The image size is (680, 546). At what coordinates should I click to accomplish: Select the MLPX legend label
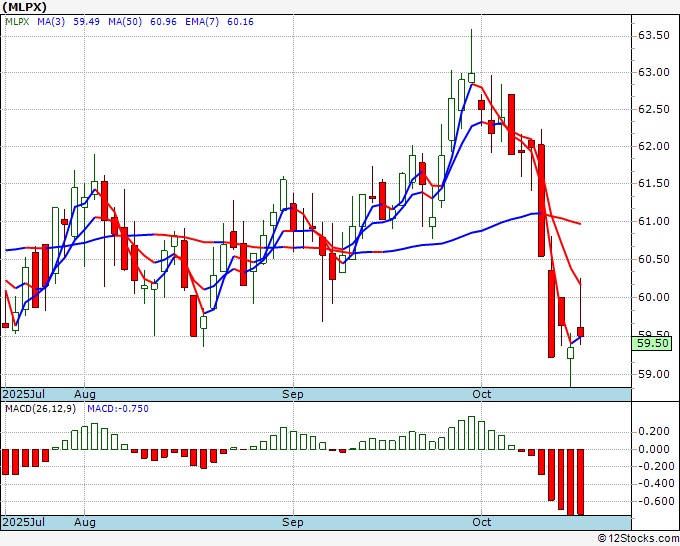[x=17, y=22]
